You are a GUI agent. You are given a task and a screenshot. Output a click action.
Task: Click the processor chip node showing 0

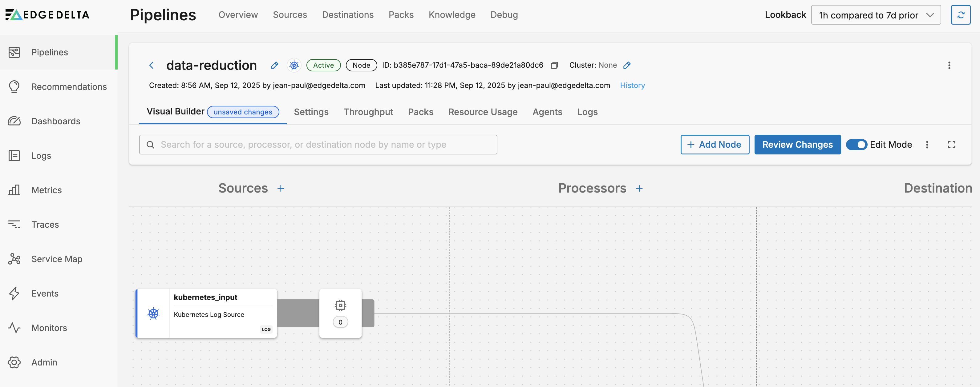click(340, 313)
